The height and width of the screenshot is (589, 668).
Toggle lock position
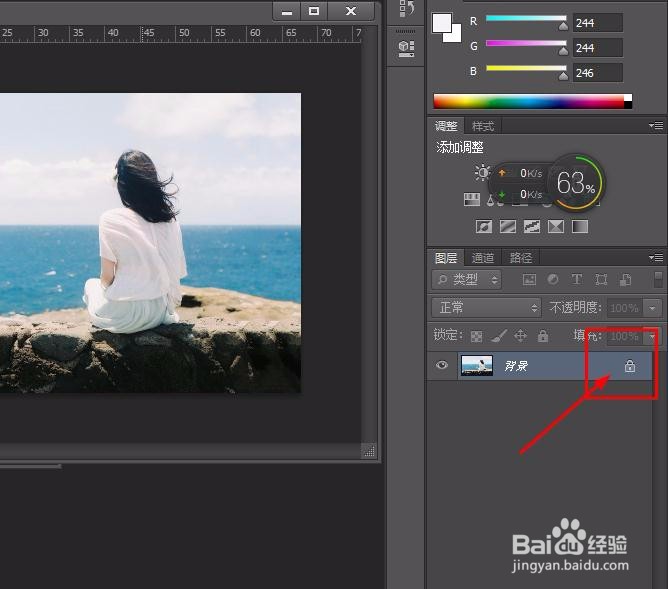point(521,336)
